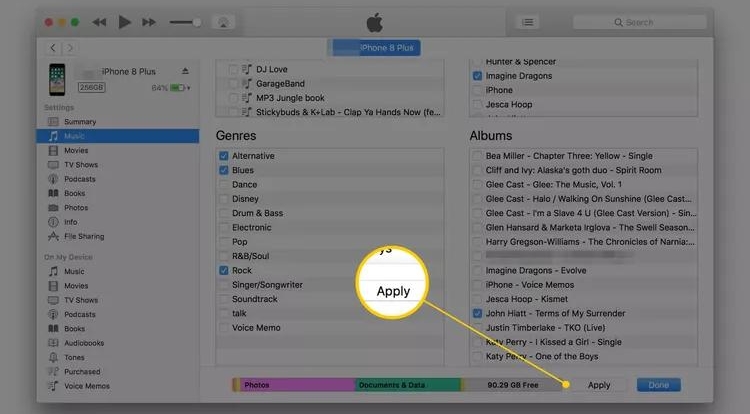Click the Apply button at the bottom
The width and height of the screenshot is (750, 414).
599,385
